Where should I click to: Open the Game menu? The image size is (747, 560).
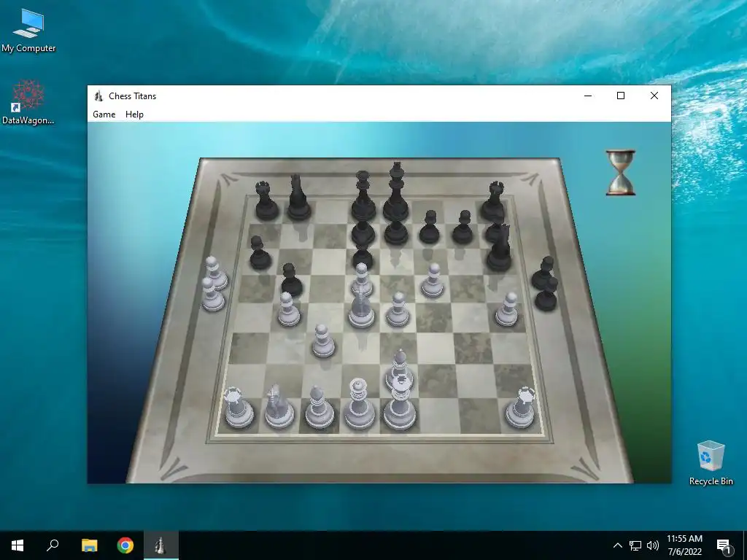pyautogui.click(x=104, y=114)
